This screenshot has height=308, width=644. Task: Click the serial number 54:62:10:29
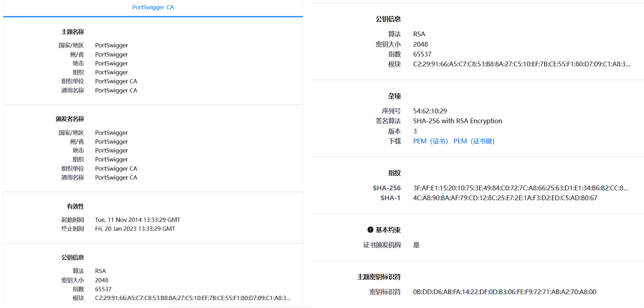tap(430, 111)
